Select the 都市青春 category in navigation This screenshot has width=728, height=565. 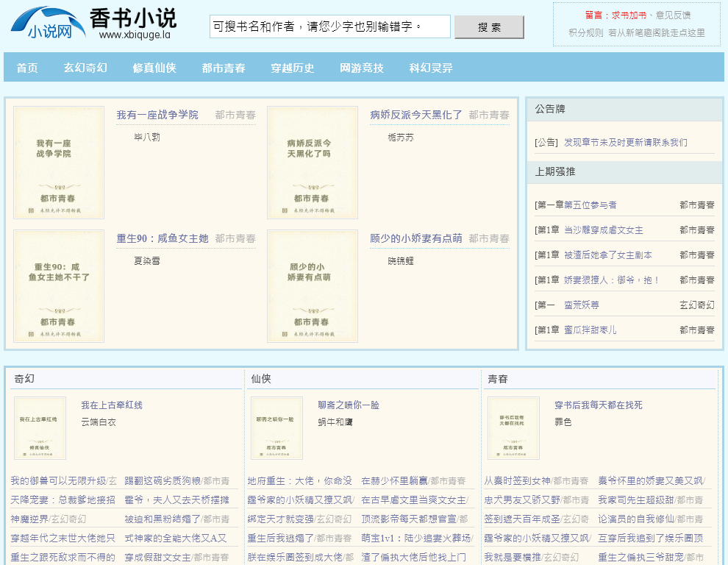pyautogui.click(x=224, y=68)
